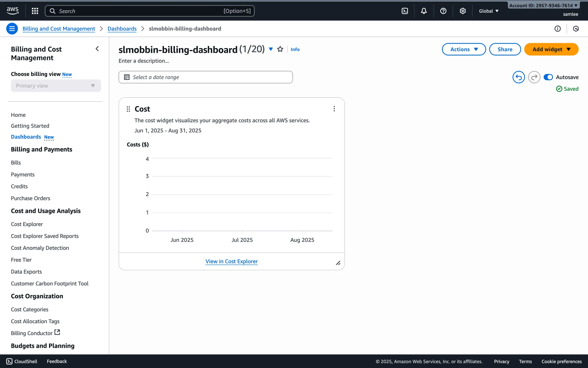Expand the Actions dropdown
Viewport: 588px width, 368px height.
pyautogui.click(x=463, y=49)
